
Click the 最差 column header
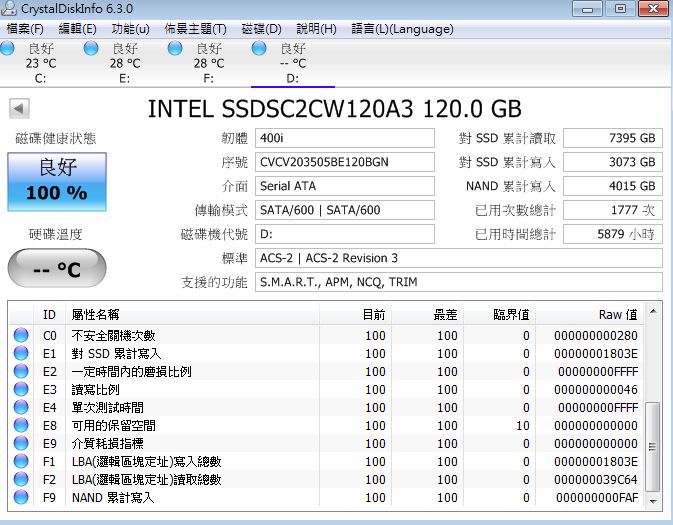[x=427, y=315]
